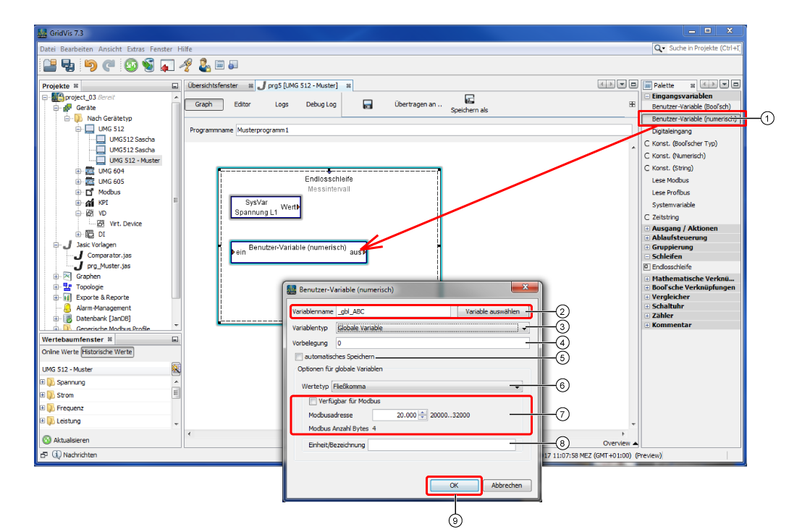
Task: Confirm the dialog with OK
Action: [454, 485]
